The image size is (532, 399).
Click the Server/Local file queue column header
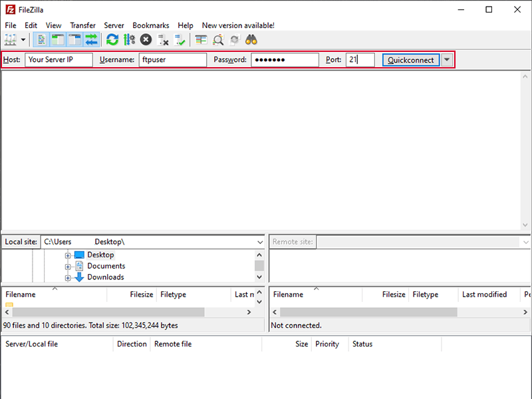57,344
